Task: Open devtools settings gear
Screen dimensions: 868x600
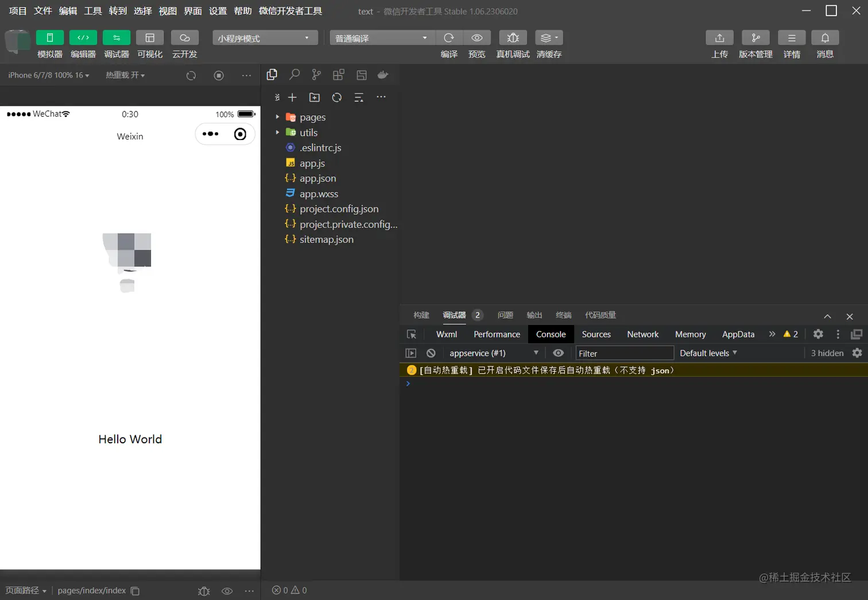Action: click(818, 334)
